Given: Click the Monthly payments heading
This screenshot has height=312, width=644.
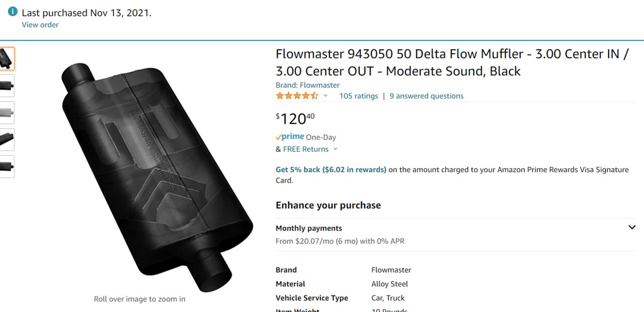Looking at the screenshot, I should (x=309, y=228).
